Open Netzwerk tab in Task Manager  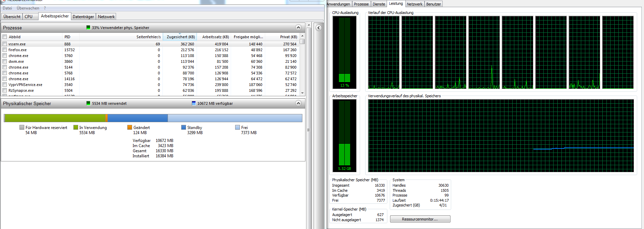pyautogui.click(x=415, y=4)
